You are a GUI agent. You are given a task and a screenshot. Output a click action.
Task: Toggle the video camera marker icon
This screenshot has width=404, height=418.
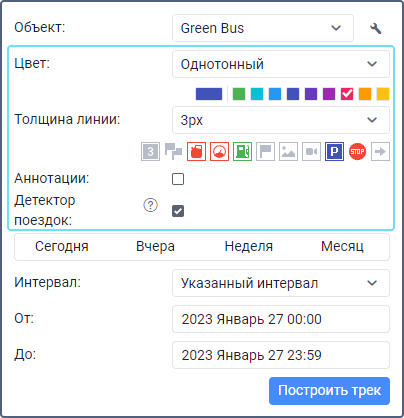(x=311, y=152)
